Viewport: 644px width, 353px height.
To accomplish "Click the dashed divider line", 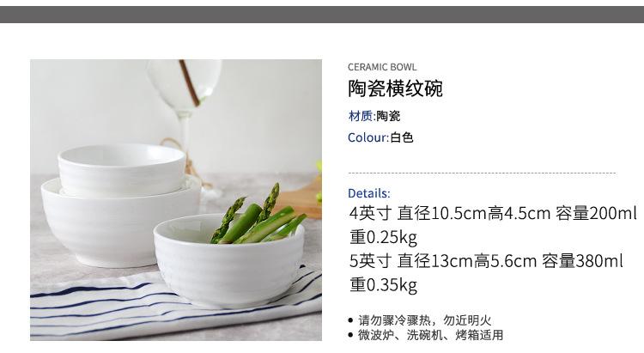I will coord(482,173).
